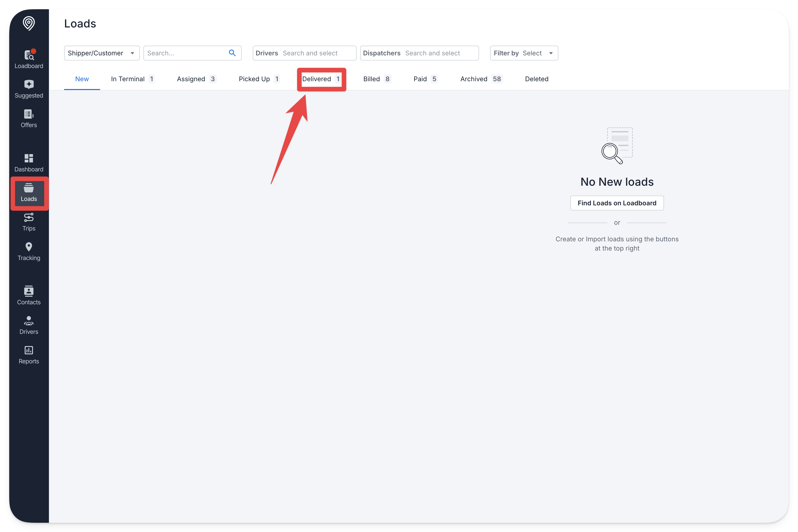Open the Dispatchers search and select field
This screenshot has height=532, width=798.
(419, 53)
